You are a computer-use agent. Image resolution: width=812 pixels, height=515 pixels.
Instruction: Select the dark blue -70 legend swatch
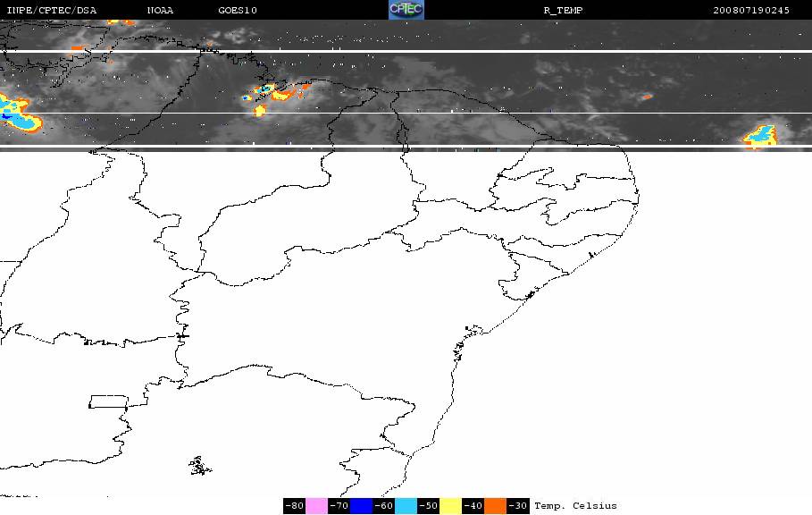[362, 506]
